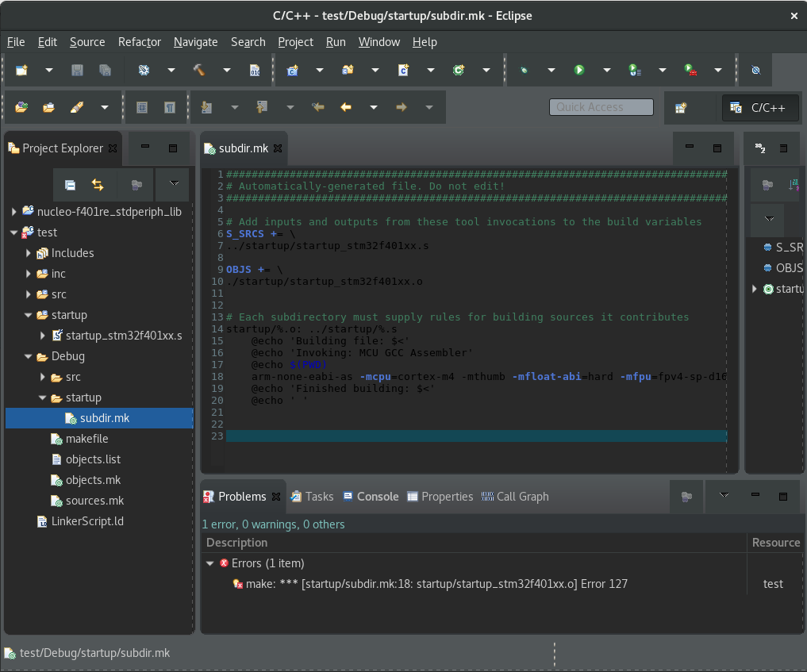Click the Debug (bug) toolbar icon

pos(524,70)
